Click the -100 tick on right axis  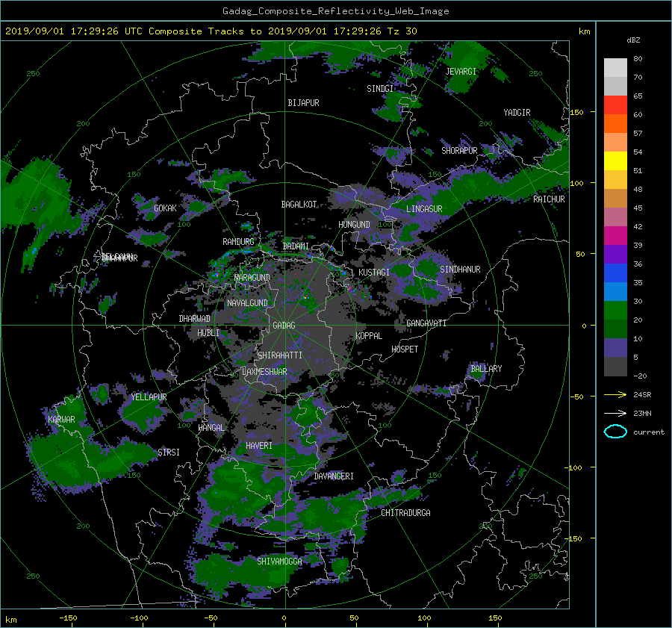tap(575, 467)
